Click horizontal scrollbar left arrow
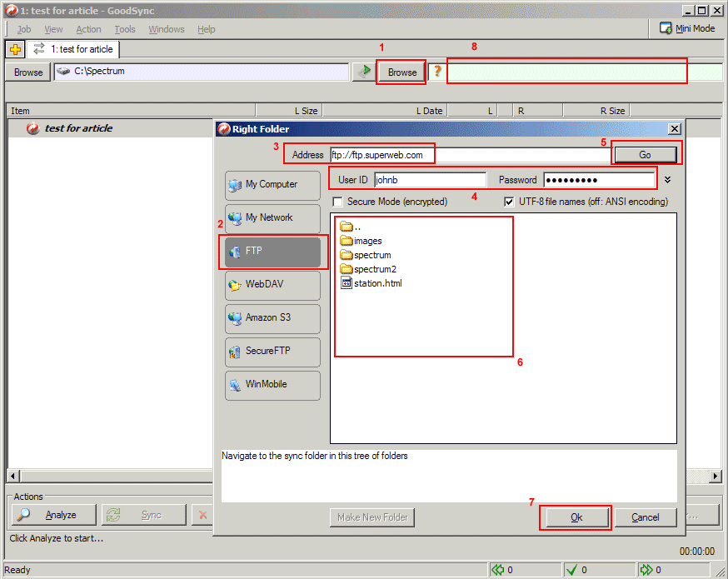Screen dimensions: 728x579 12,476
